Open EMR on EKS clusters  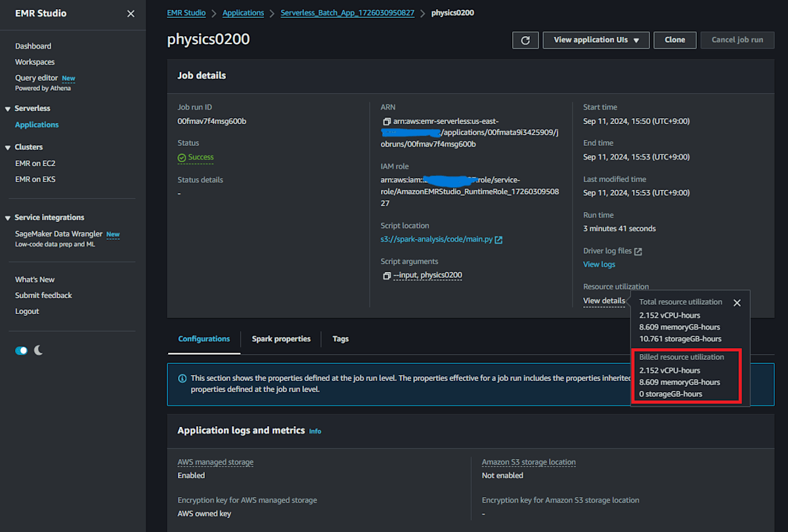pyautogui.click(x=35, y=179)
